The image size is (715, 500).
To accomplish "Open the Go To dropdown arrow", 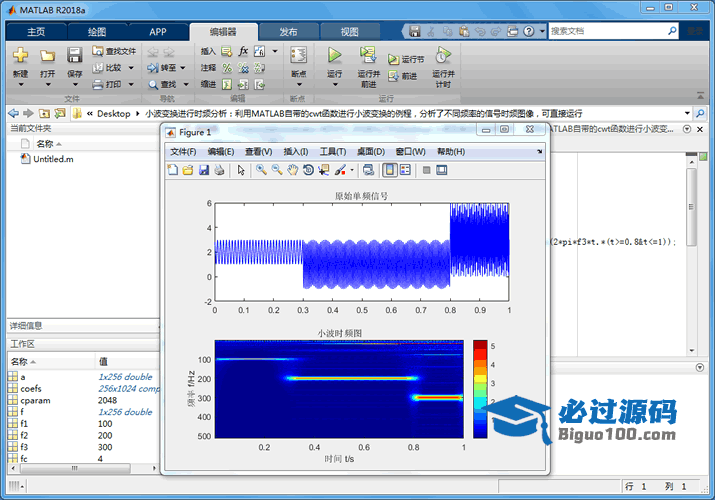I will tap(183, 68).
